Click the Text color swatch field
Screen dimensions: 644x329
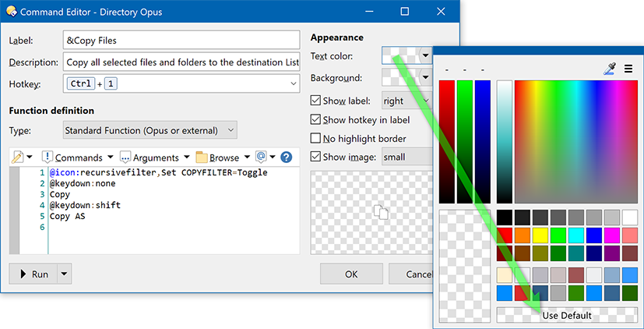click(400, 55)
